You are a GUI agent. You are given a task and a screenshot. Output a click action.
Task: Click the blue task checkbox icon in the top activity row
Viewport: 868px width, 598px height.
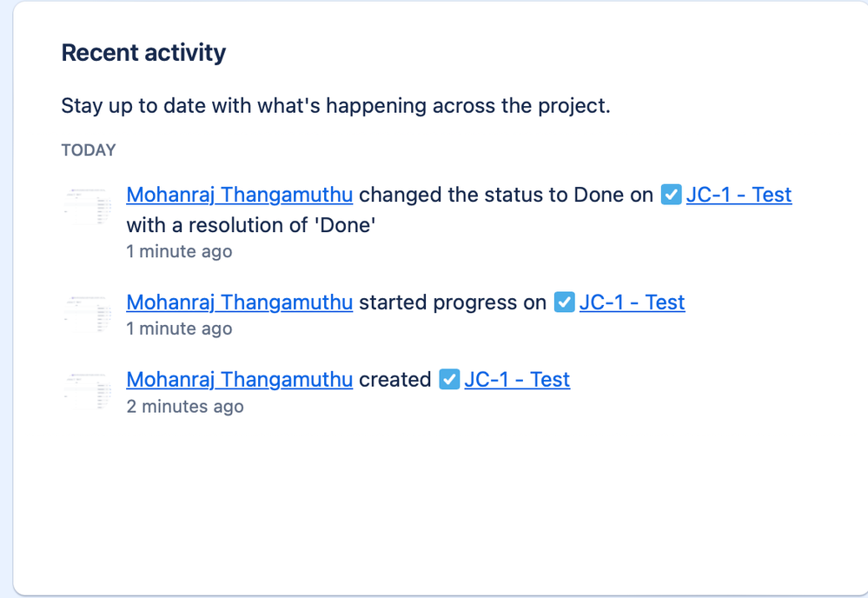click(x=671, y=195)
